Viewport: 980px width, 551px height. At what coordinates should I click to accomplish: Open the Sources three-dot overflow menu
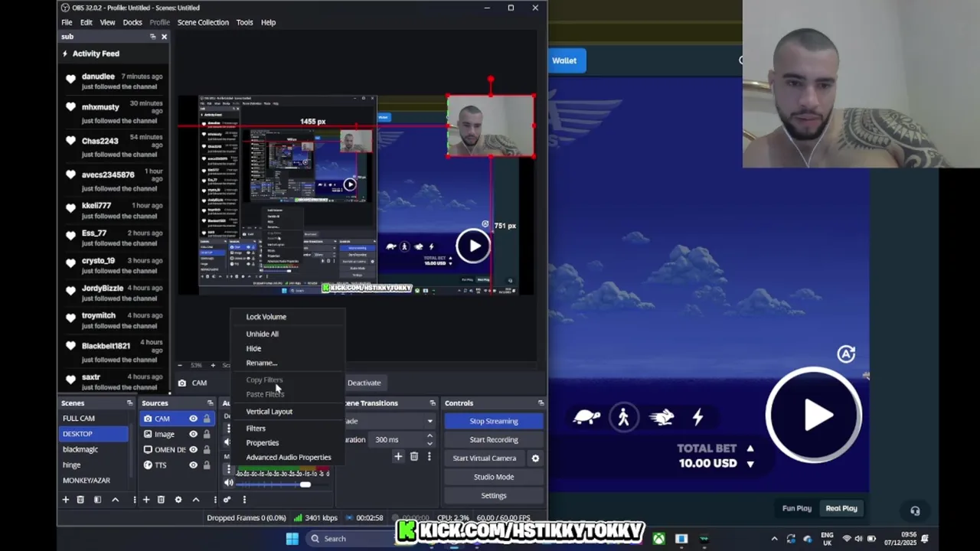pos(215,500)
